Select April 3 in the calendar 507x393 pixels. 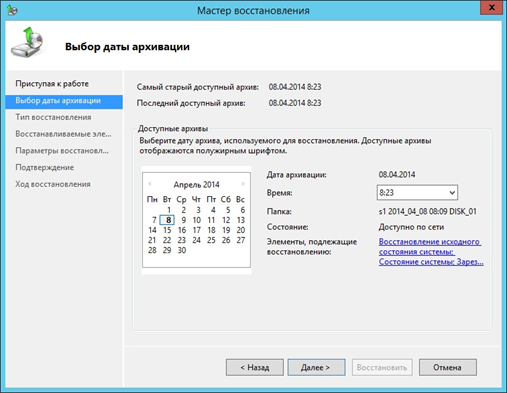click(198, 210)
